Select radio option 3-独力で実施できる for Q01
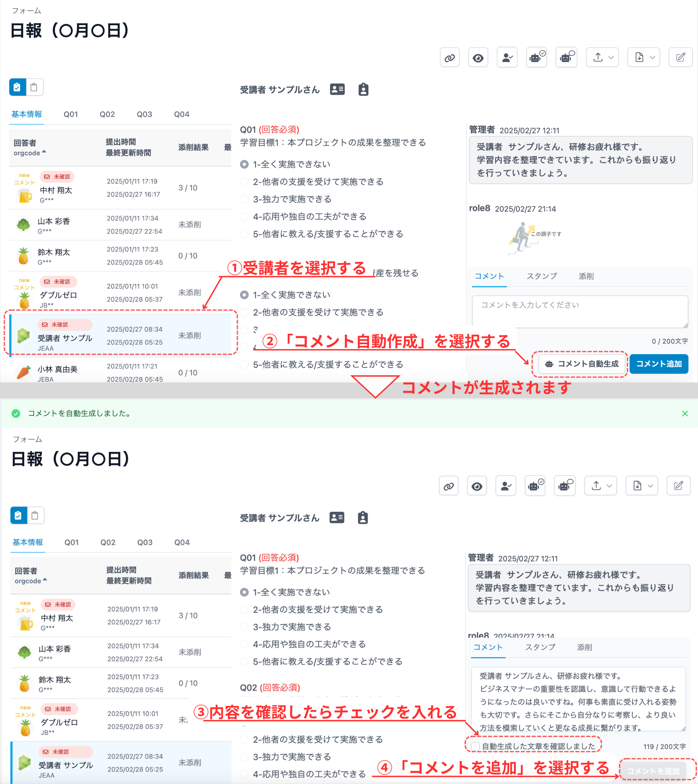This screenshot has width=698, height=784. [244, 199]
